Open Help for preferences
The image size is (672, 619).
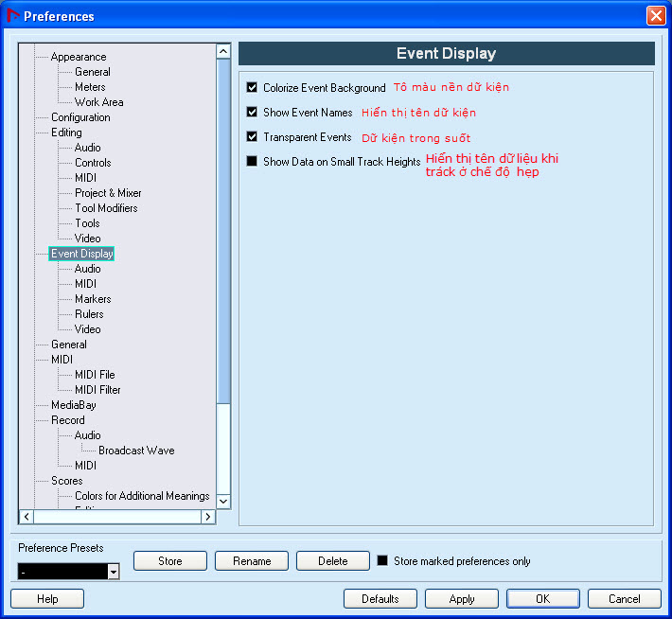pyautogui.click(x=47, y=599)
